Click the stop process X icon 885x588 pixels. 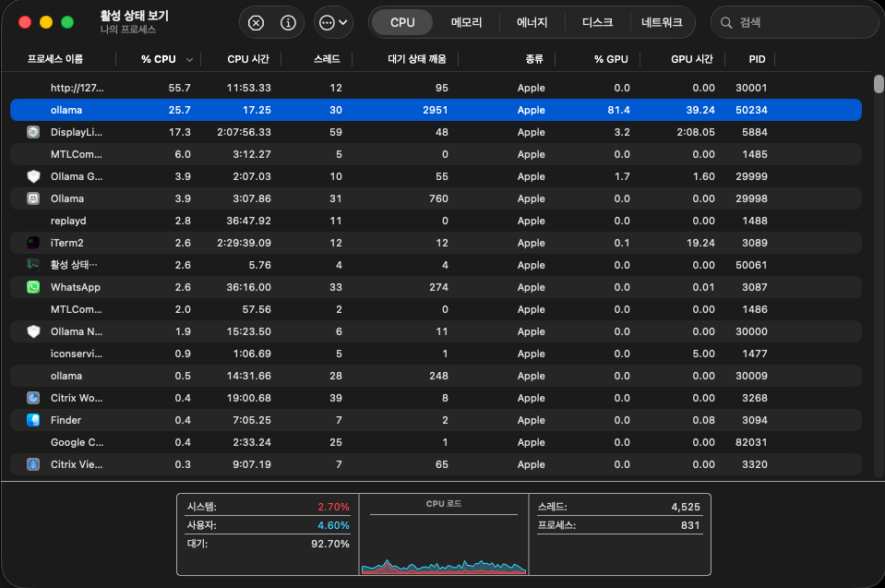point(256,22)
